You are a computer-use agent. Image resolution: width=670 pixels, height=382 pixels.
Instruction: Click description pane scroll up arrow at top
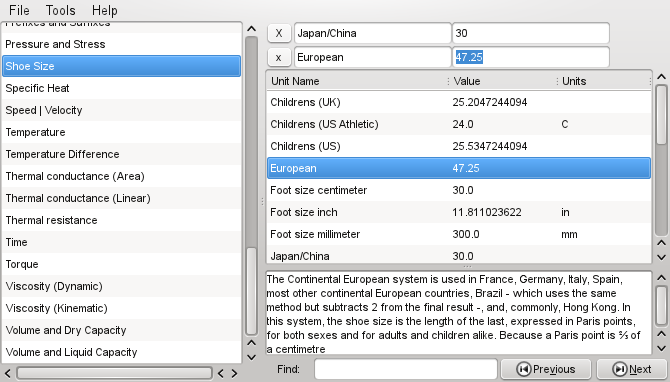click(x=661, y=278)
